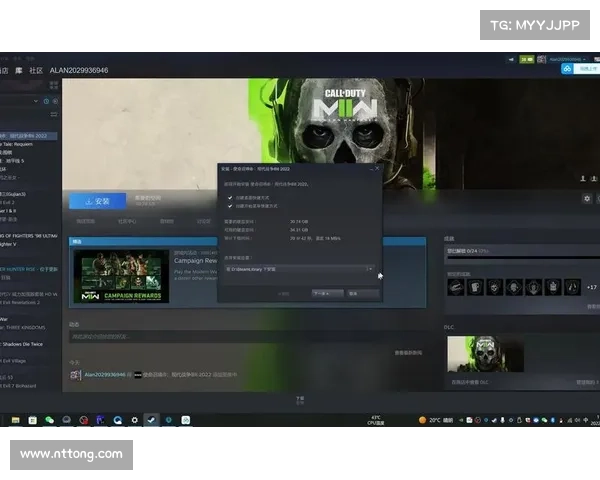Select 地平线 5 in game list
The image size is (600, 480).
pos(12,161)
